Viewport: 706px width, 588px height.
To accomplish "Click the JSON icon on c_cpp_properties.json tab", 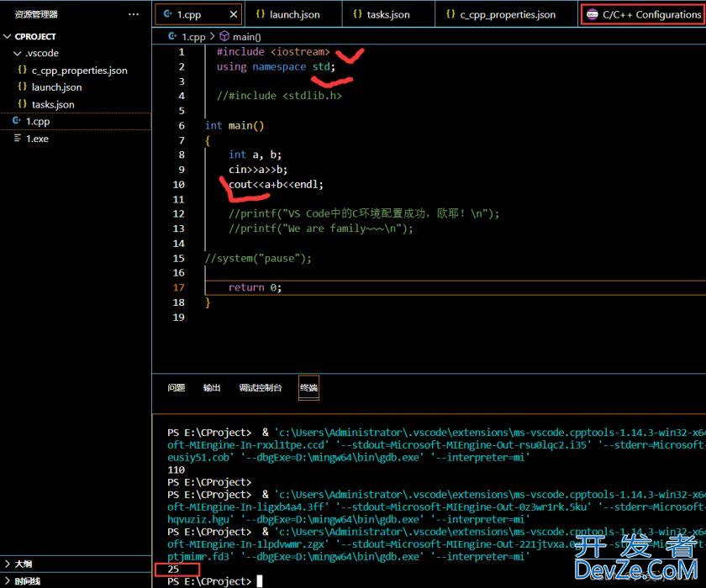I will (x=450, y=14).
